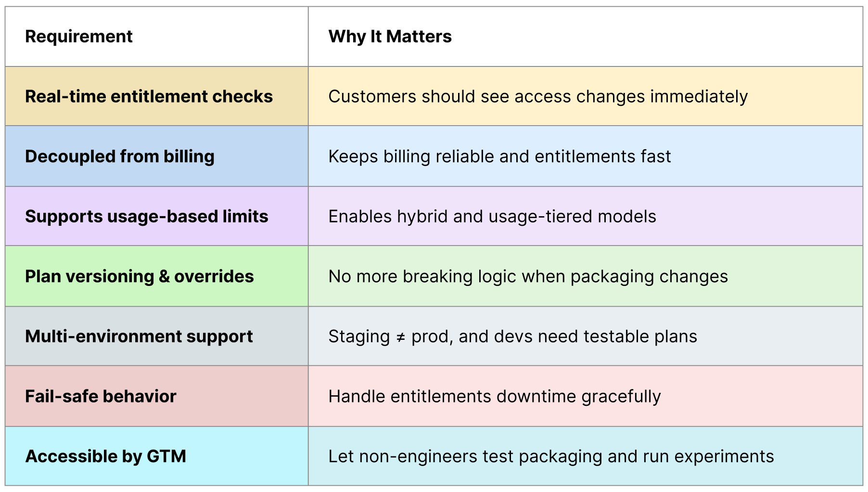
Task: Click 'Customers should see access changes immediately' text
Action: tap(538, 97)
